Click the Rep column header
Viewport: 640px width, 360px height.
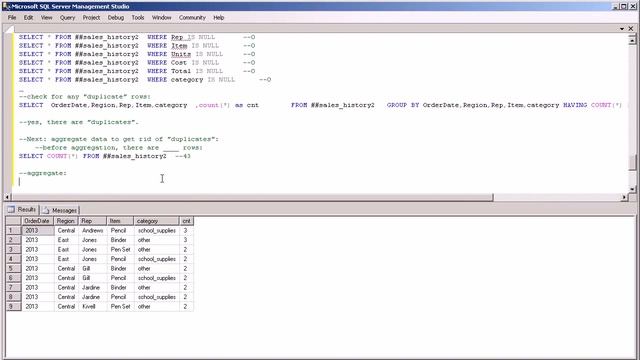tap(92, 221)
